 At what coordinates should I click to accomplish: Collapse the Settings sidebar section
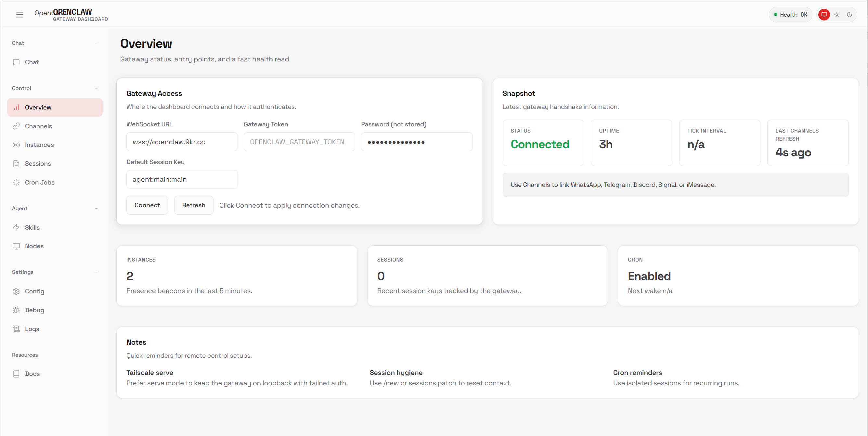97,272
